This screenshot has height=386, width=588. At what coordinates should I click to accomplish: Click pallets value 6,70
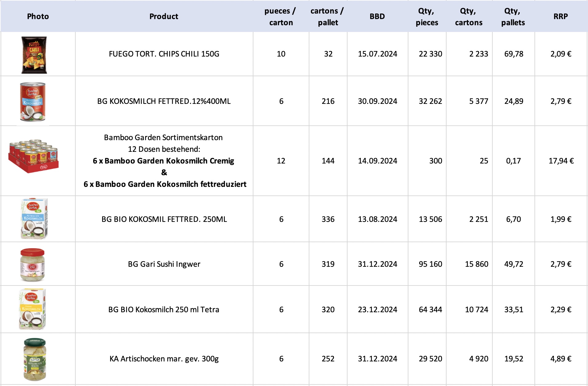pyautogui.click(x=513, y=219)
